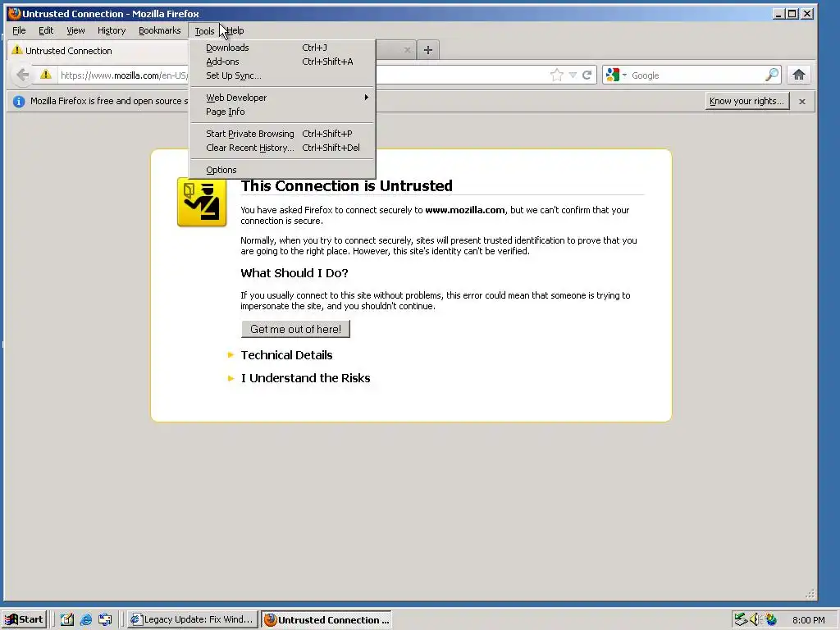Open the Help menu

pyautogui.click(x=235, y=30)
